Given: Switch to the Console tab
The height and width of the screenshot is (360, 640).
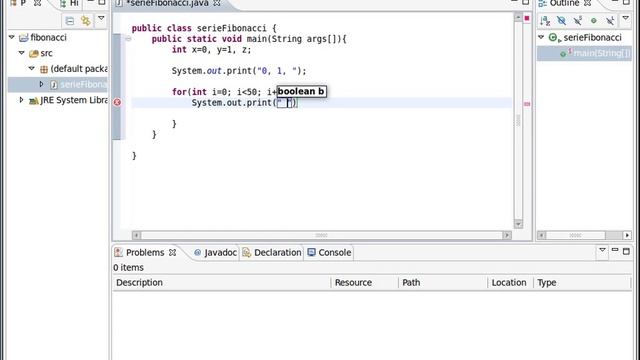Looking at the screenshot, I should click(x=329, y=253).
